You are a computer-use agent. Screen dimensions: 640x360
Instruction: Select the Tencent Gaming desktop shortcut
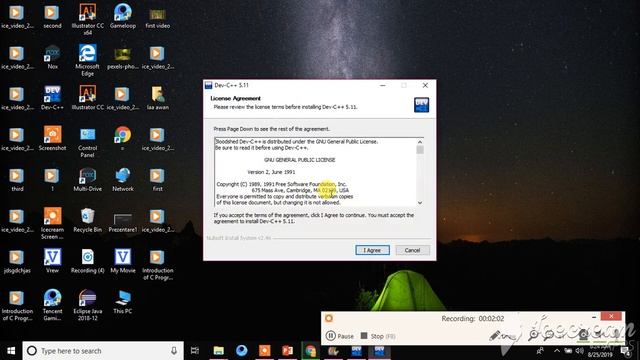tap(52, 305)
